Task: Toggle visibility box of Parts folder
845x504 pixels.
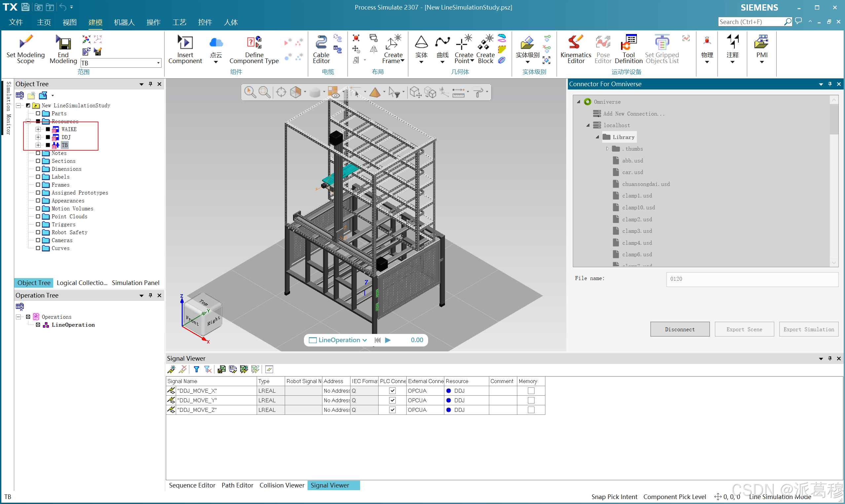Action: (38, 113)
